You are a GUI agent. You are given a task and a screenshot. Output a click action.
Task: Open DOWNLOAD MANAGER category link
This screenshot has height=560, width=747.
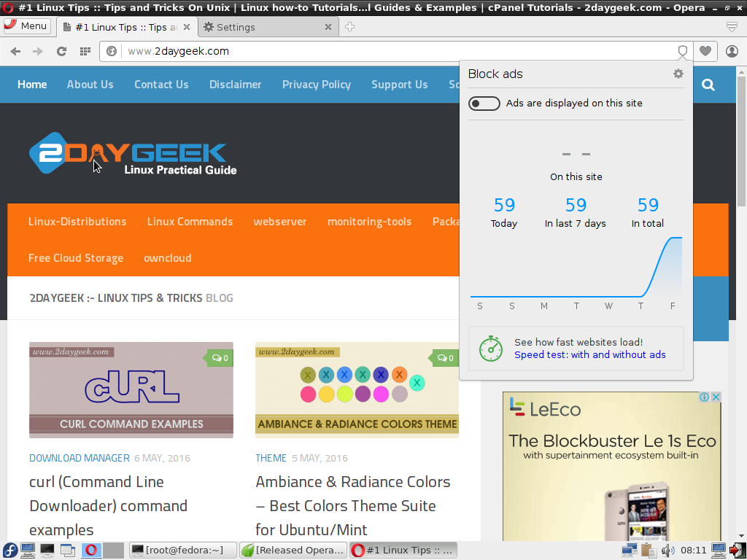click(80, 458)
